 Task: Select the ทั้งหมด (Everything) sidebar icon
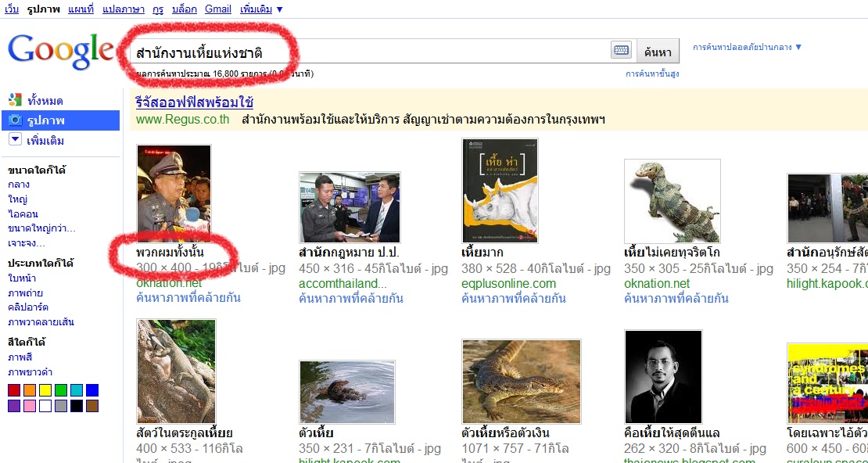click(15, 100)
